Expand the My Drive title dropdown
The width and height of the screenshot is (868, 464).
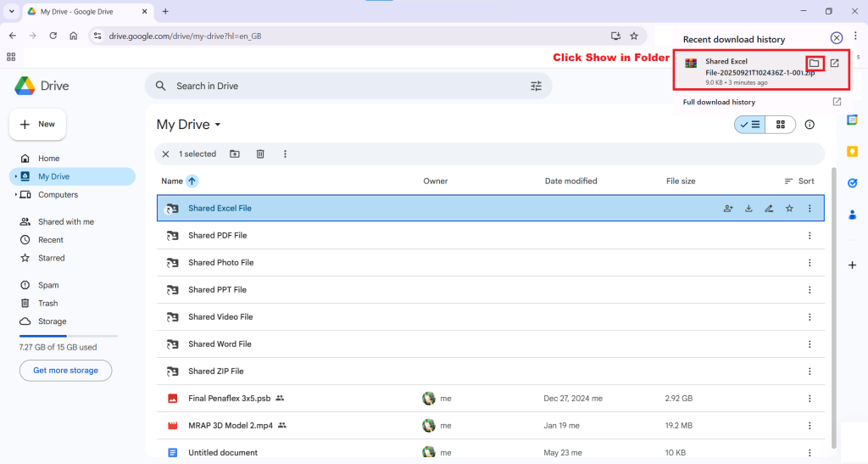point(218,125)
